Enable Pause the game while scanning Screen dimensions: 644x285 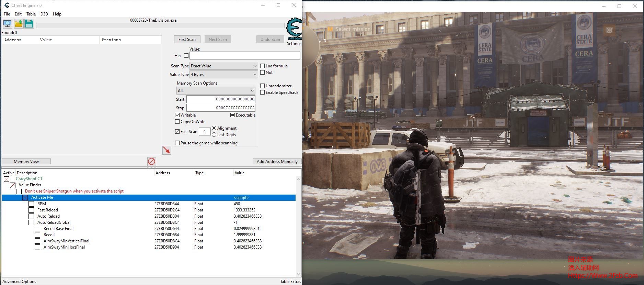click(x=177, y=143)
